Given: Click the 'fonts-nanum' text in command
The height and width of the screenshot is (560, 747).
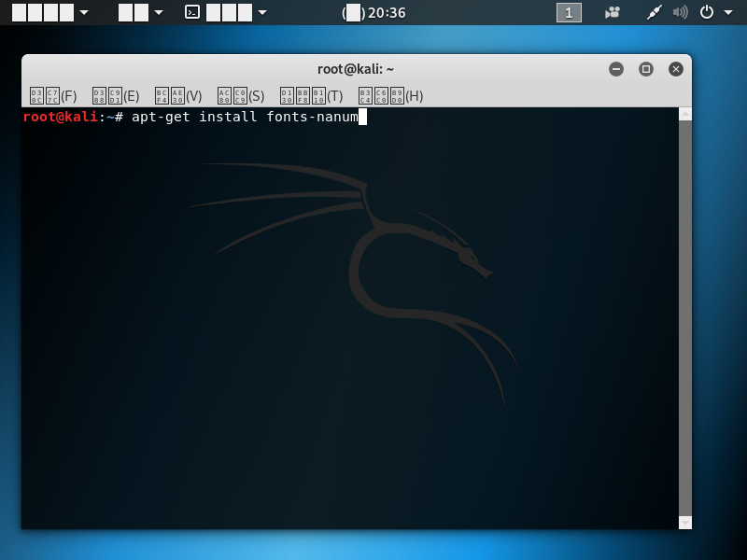Looking at the screenshot, I should point(312,117).
